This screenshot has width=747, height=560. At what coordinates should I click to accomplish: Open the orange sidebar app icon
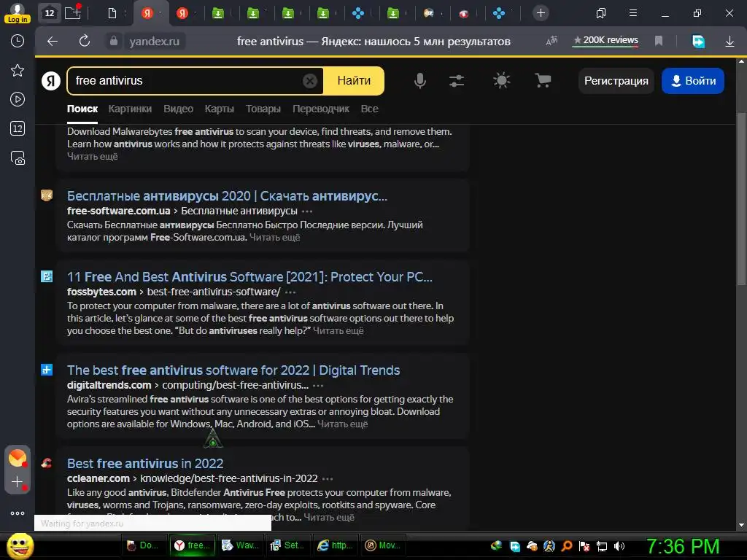(18, 458)
